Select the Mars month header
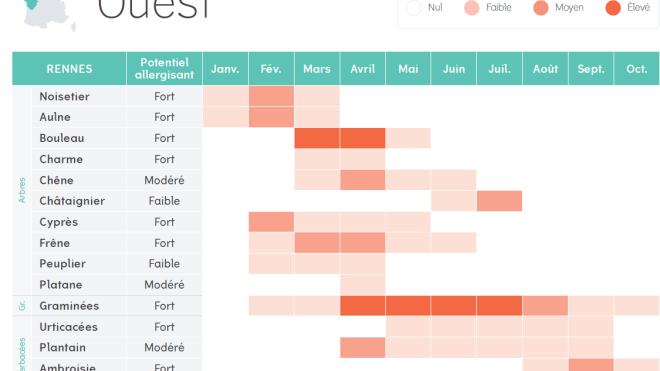The image size is (660, 371). (317, 69)
